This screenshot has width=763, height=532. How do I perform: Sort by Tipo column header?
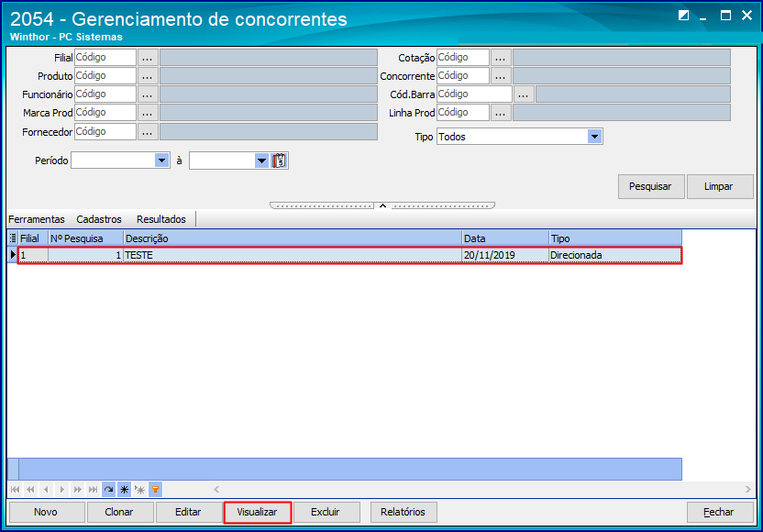pos(615,238)
